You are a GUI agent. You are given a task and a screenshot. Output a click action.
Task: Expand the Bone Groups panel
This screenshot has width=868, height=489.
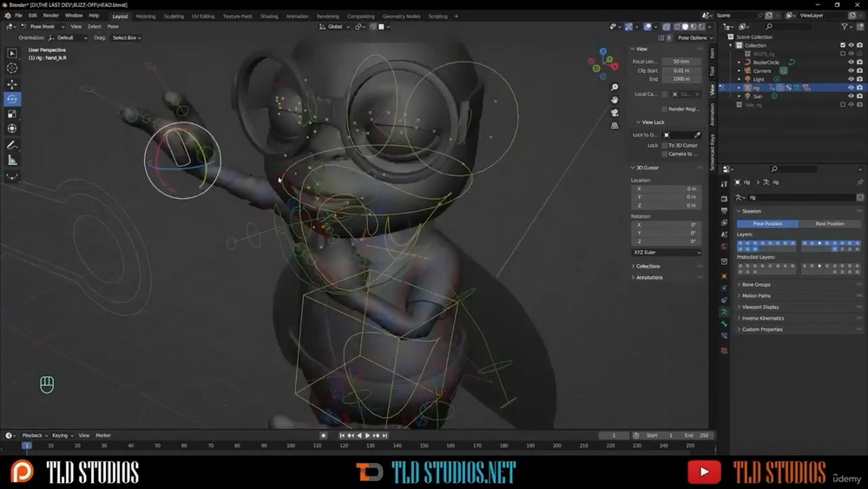756,285
